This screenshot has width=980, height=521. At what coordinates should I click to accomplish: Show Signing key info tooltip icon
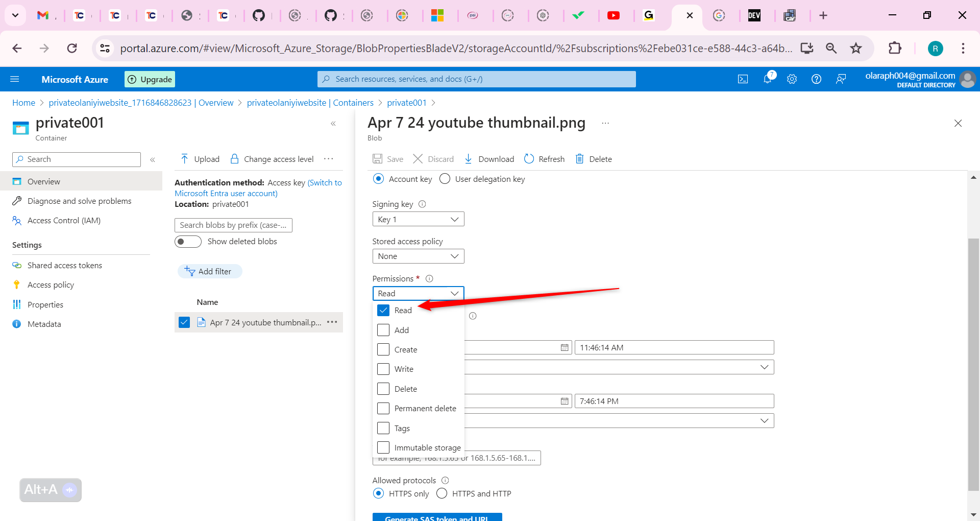[x=422, y=204]
